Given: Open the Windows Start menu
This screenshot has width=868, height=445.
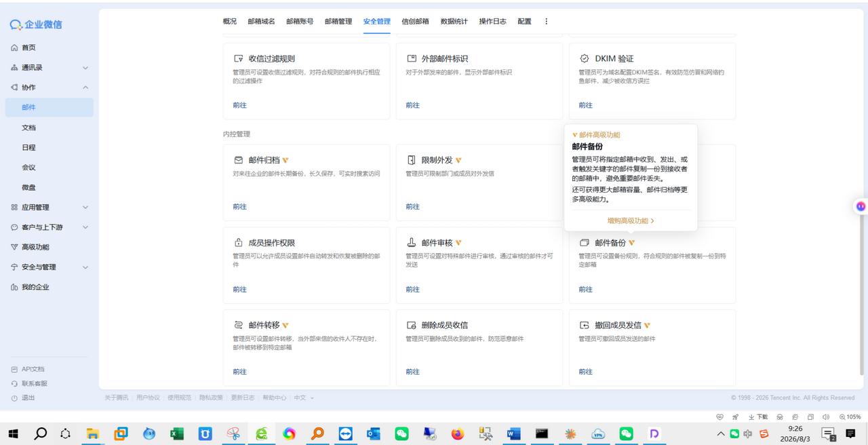Looking at the screenshot, I should [x=14, y=433].
